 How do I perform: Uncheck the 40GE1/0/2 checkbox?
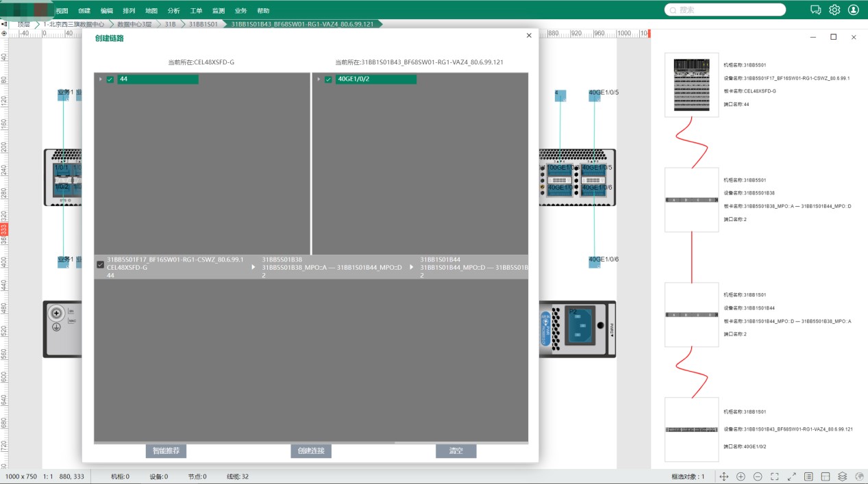(327, 79)
